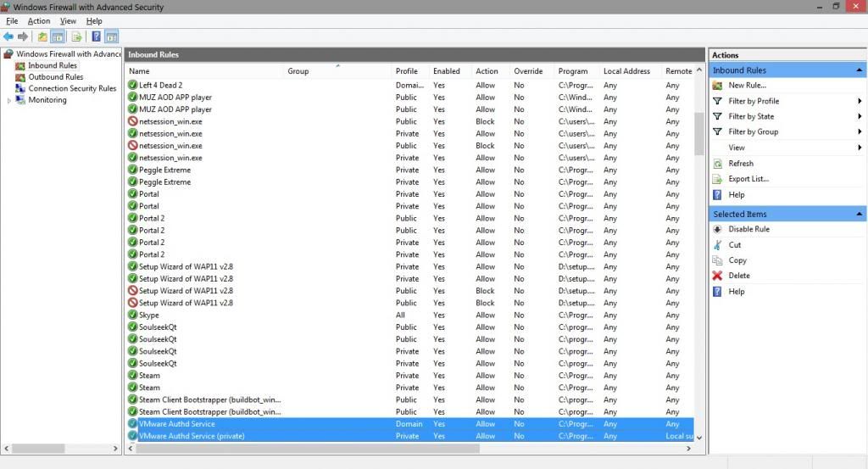Image resolution: width=868 pixels, height=469 pixels.
Task: Sort rules by the Name column header
Action: (205, 71)
